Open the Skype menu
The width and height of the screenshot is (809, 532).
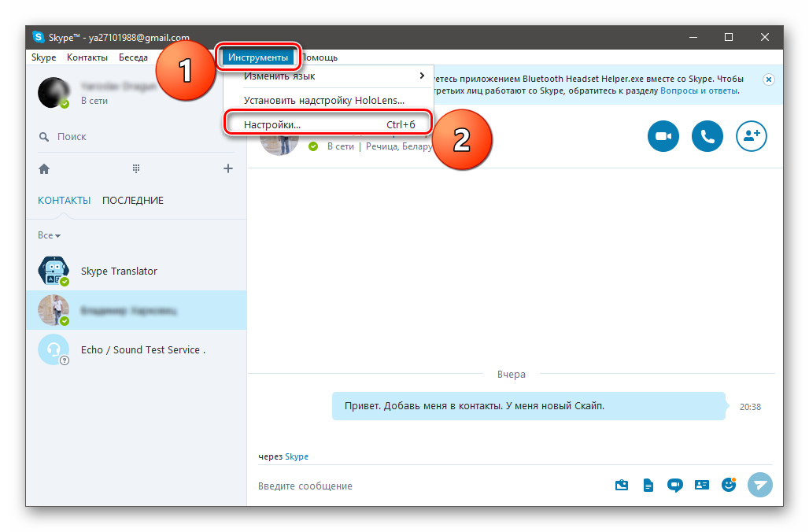click(44, 57)
